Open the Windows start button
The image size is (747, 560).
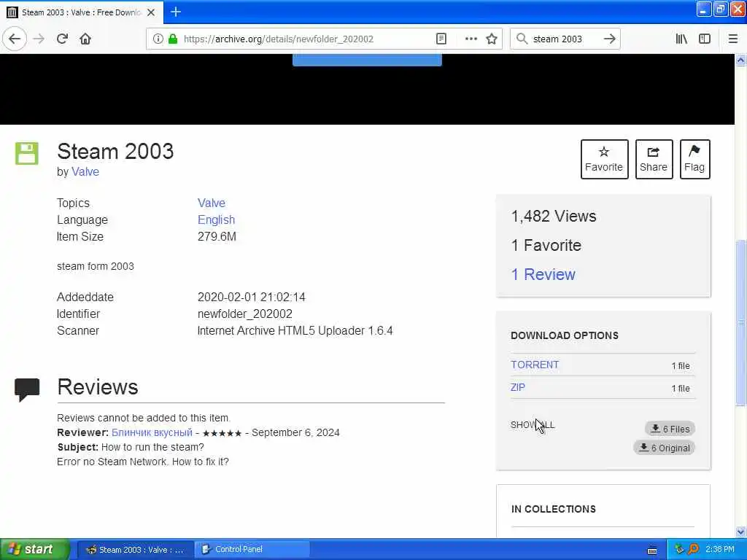[35, 549]
